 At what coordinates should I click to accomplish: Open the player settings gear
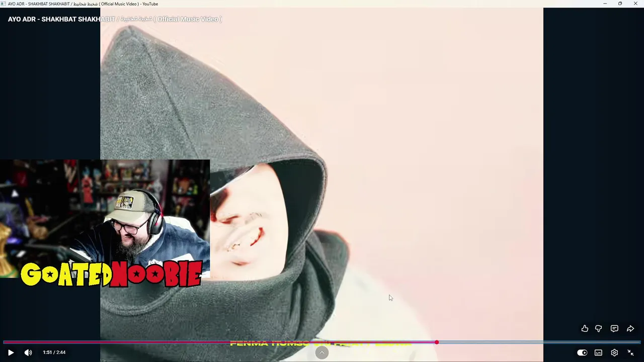[x=614, y=352]
